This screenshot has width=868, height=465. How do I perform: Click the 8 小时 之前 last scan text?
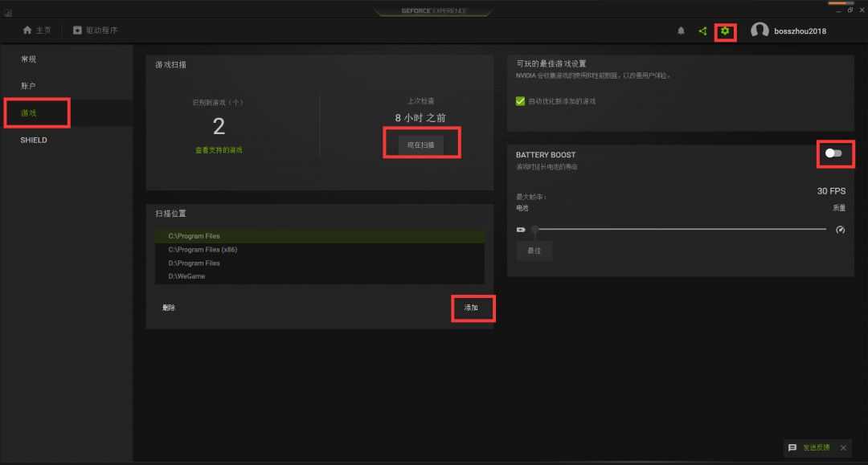pos(420,118)
